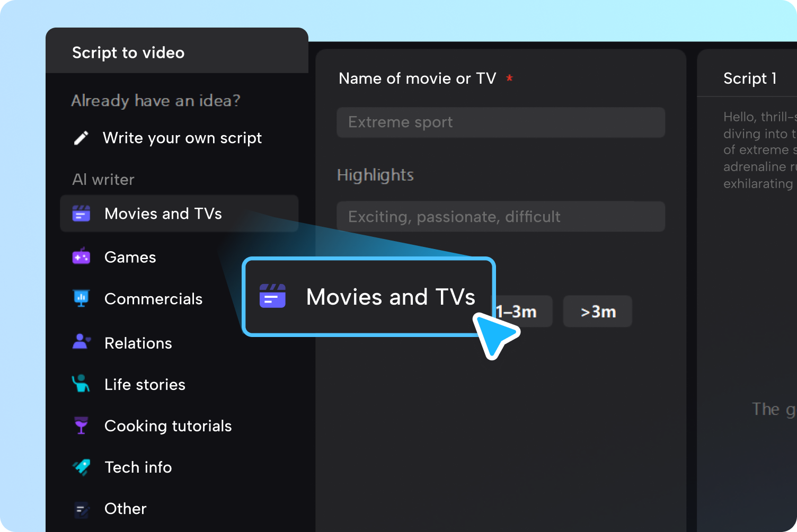Open Write your own script
The image size is (797, 532).
tap(182, 137)
